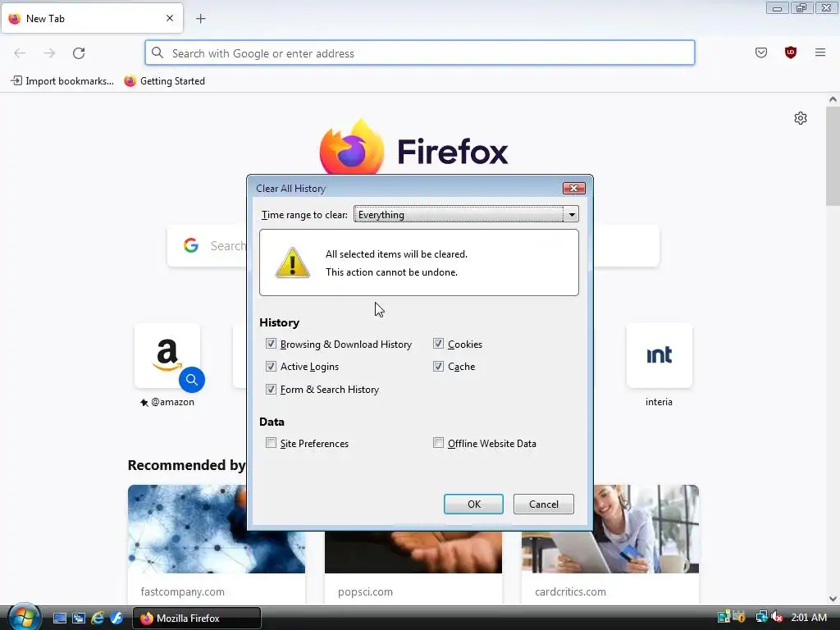Open the Firefox hamburger menu
Viewport: 840px width, 630px height.
tap(819, 52)
